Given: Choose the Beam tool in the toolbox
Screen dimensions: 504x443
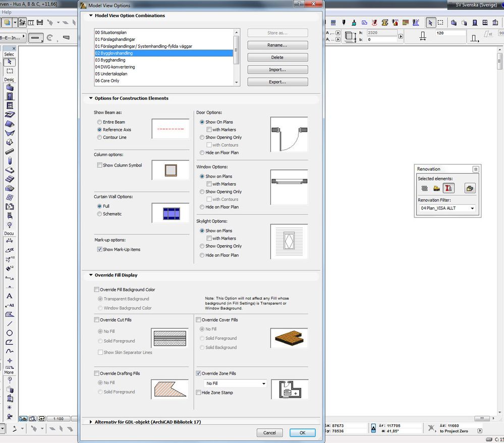Looking at the screenshot, I should [10, 151].
